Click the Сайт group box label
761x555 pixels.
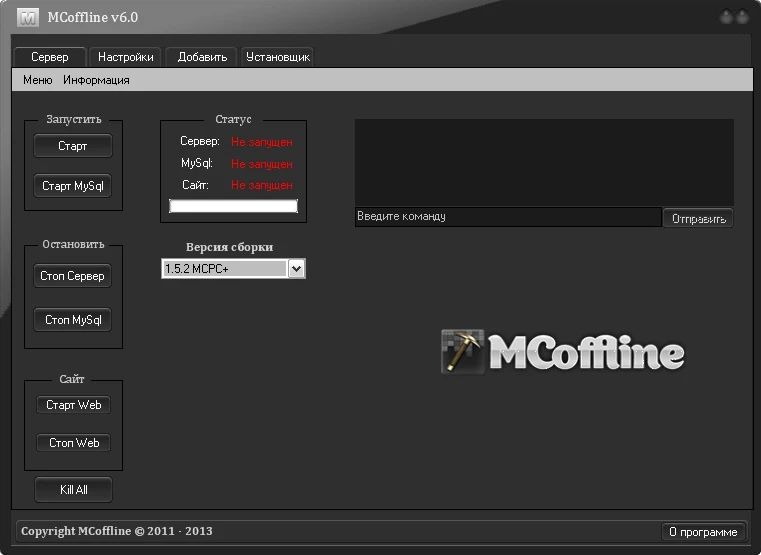click(x=72, y=379)
